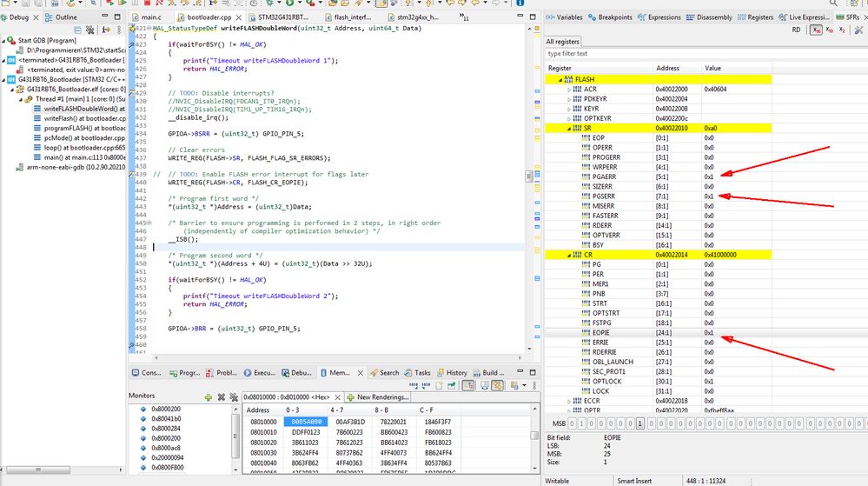Switch register display to decimal x10

pos(832,30)
